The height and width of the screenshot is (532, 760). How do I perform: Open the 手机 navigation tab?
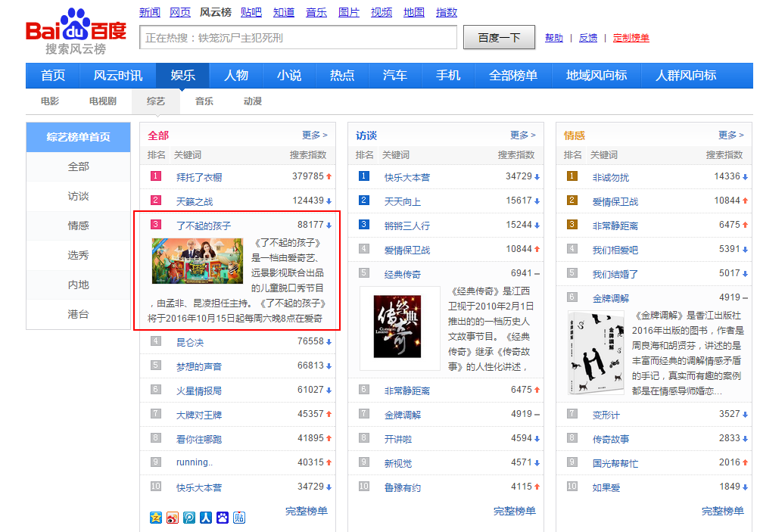(x=448, y=76)
